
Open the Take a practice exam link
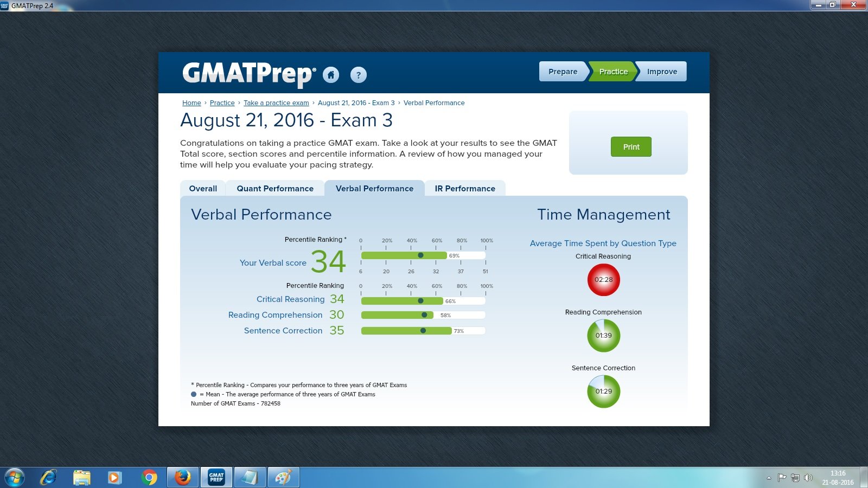[x=276, y=102]
